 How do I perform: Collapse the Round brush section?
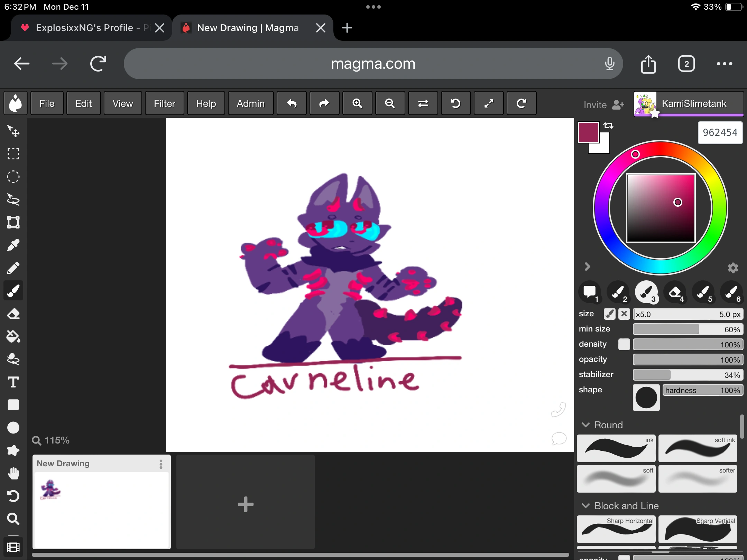point(585,425)
